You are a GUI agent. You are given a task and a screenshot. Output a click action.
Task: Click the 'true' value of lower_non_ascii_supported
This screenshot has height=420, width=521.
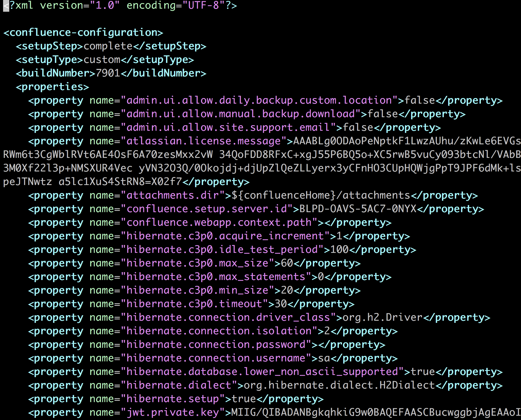coord(423,372)
